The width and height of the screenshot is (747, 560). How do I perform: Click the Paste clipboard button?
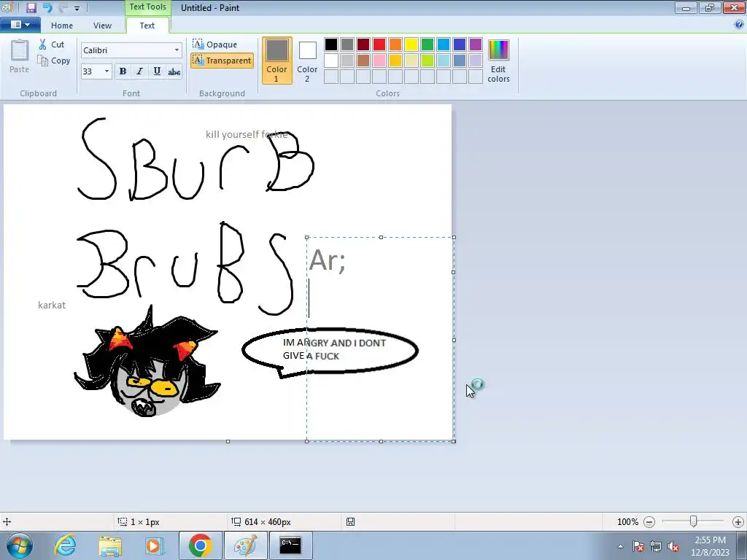[x=19, y=56]
